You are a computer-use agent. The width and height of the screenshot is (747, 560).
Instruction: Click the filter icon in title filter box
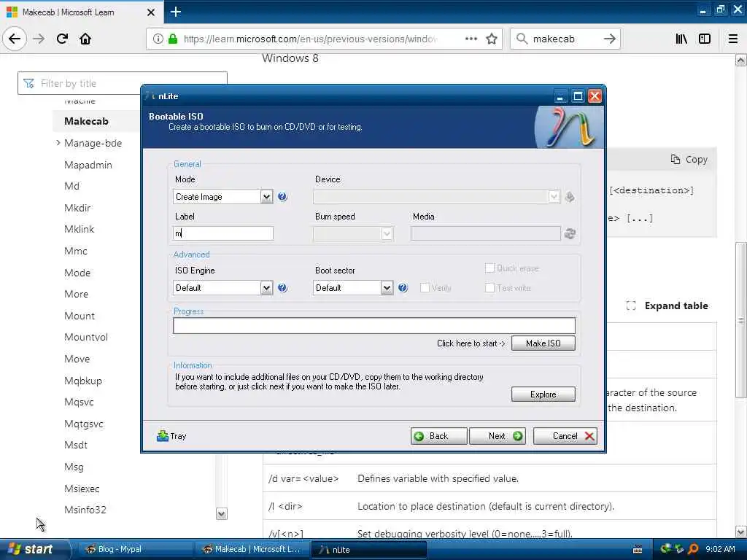pyautogui.click(x=29, y=83)
